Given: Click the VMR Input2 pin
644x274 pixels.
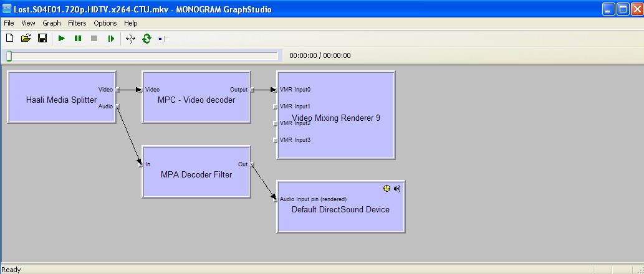Looking at the screenshot, I should click(x=275, y=123).
